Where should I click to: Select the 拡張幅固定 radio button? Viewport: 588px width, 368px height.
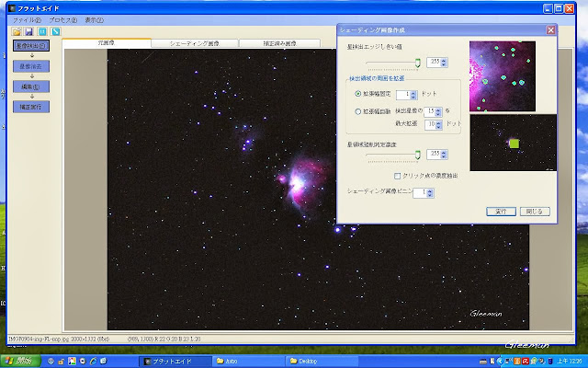pyautogui.click(x=357, y=94)
